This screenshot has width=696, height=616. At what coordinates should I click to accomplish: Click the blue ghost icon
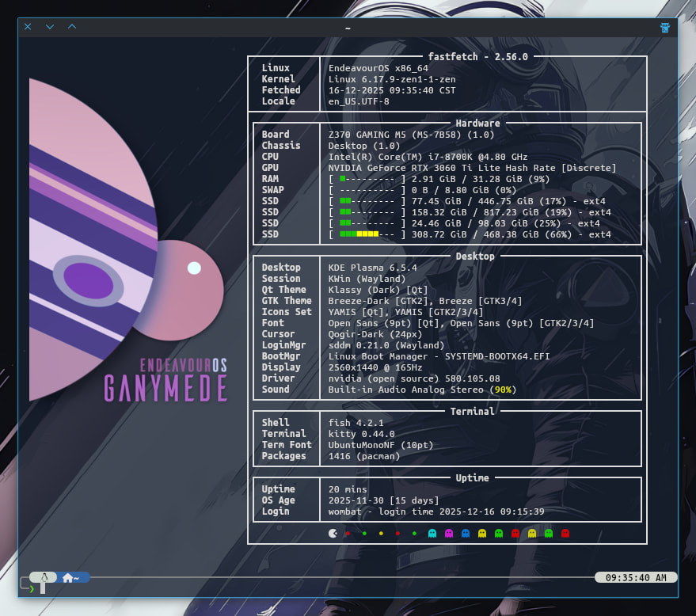[466, 534]
